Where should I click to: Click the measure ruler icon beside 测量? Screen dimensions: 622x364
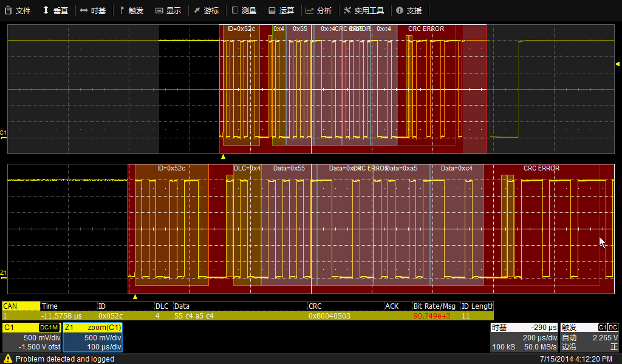tap(235, 10)
